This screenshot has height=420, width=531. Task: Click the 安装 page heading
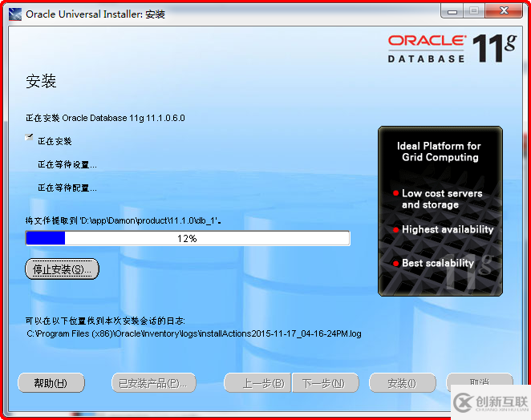[41, 81]
